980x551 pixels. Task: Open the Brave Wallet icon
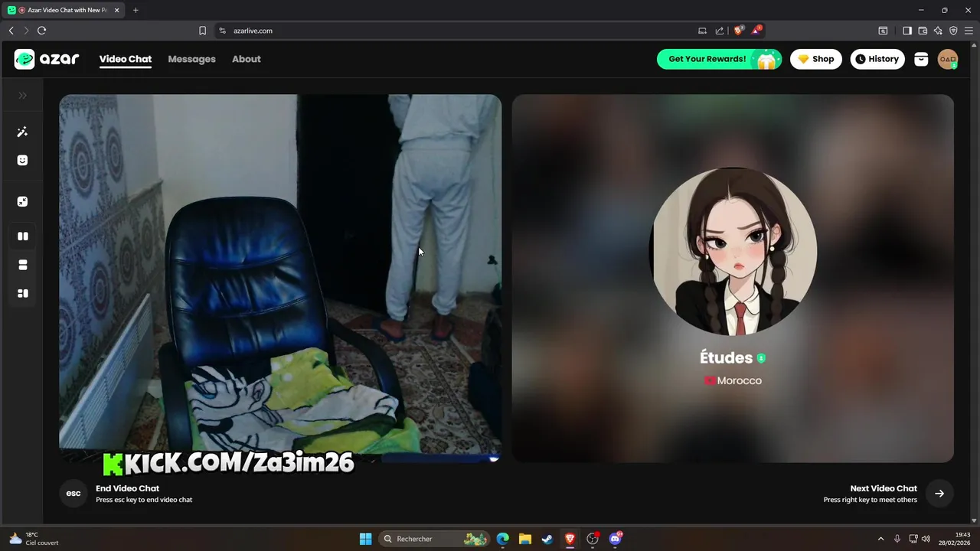(x=923, y=31)
